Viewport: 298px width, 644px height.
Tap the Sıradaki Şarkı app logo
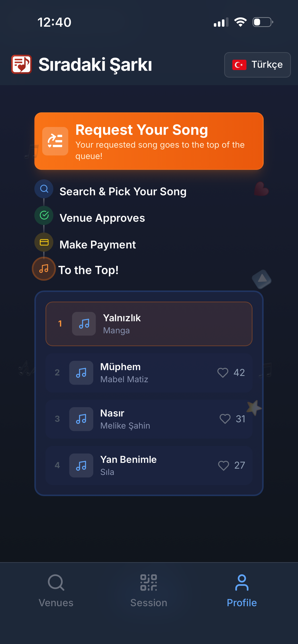point(22,64)
